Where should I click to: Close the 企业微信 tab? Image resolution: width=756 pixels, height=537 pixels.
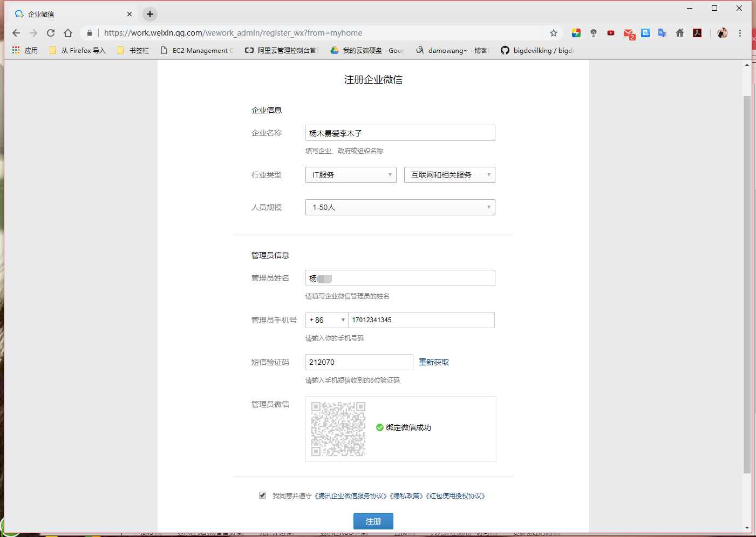tap(130, 14)
